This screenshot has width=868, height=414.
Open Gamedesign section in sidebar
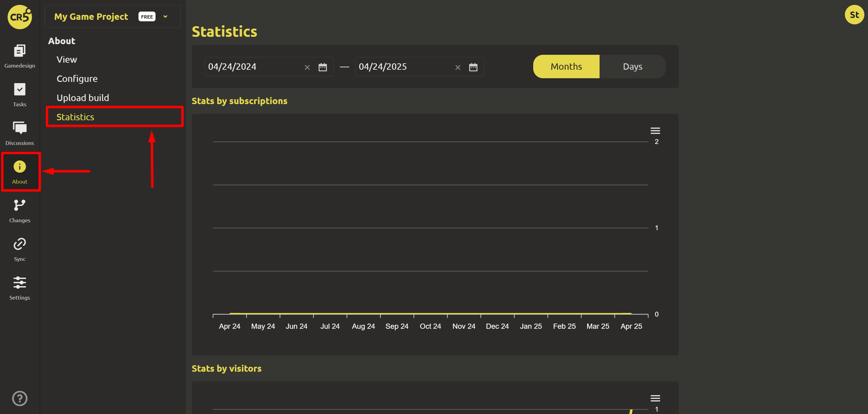pyautogui.click(x=19, y=56)
